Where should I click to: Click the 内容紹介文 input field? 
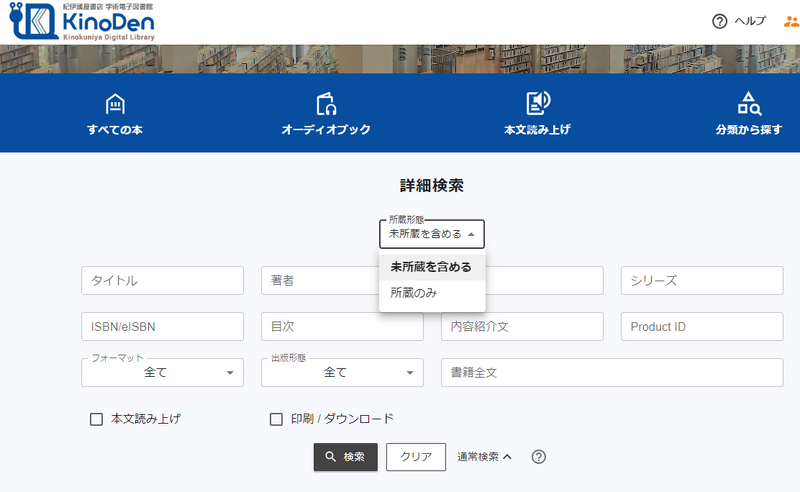coord(522,327)
